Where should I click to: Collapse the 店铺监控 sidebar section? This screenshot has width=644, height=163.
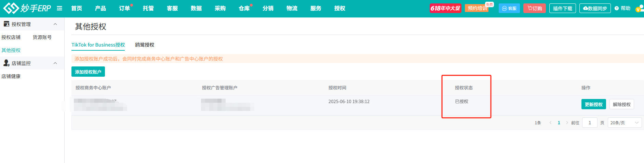point(55,63)
